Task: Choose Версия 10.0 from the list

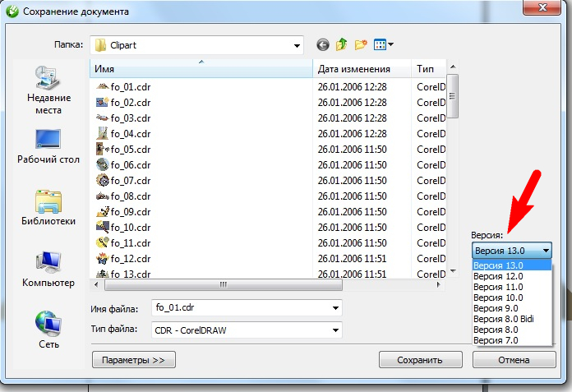Action: click(512, 297)
